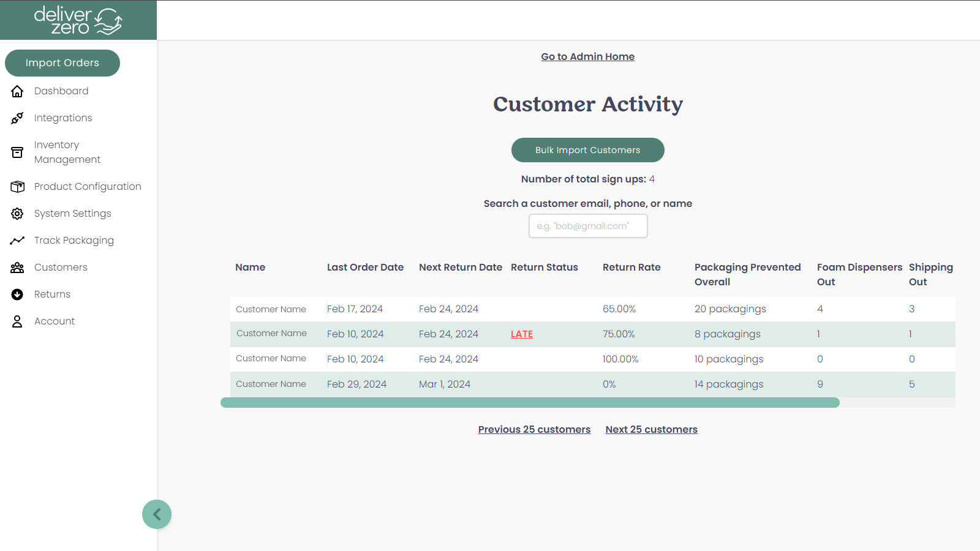Click the Customers group icon
This screenshot has width=980, height=551.
(17, 267)
